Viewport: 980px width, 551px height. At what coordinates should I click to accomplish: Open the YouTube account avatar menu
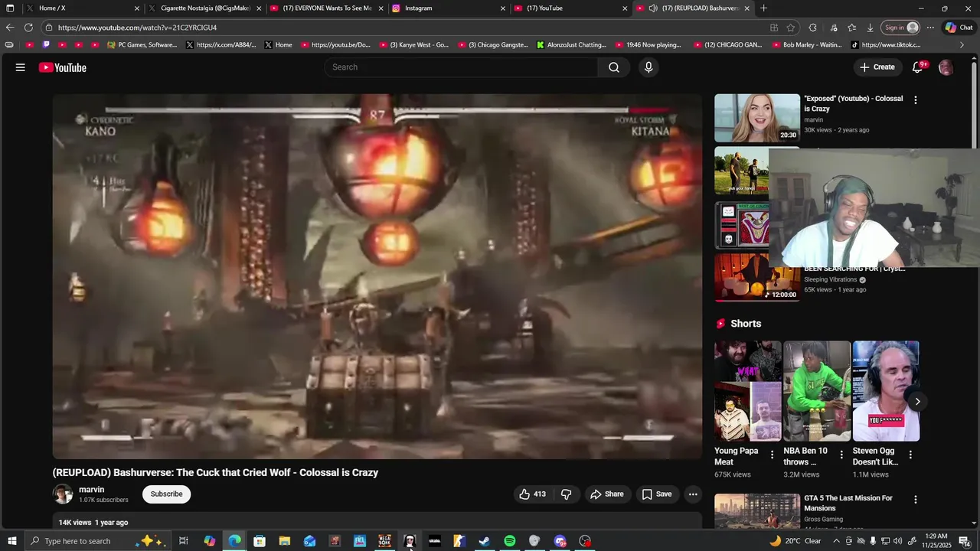click(x=946, y=67)
